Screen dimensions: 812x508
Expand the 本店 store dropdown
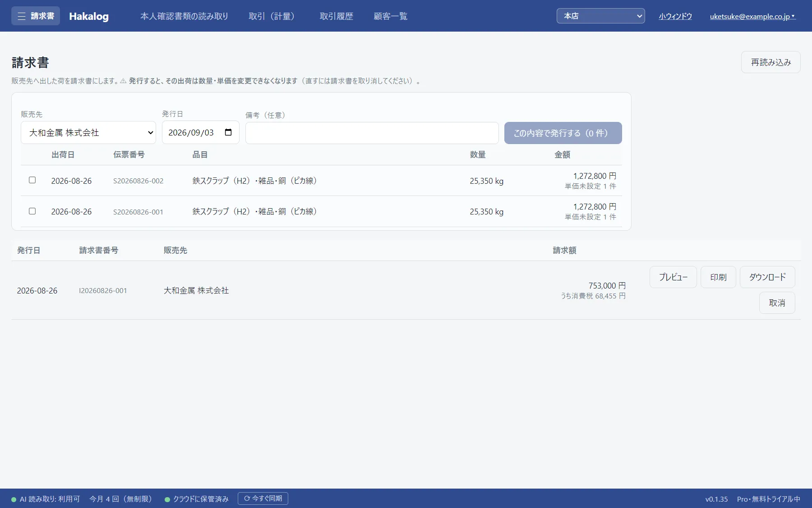coord(601,16)
